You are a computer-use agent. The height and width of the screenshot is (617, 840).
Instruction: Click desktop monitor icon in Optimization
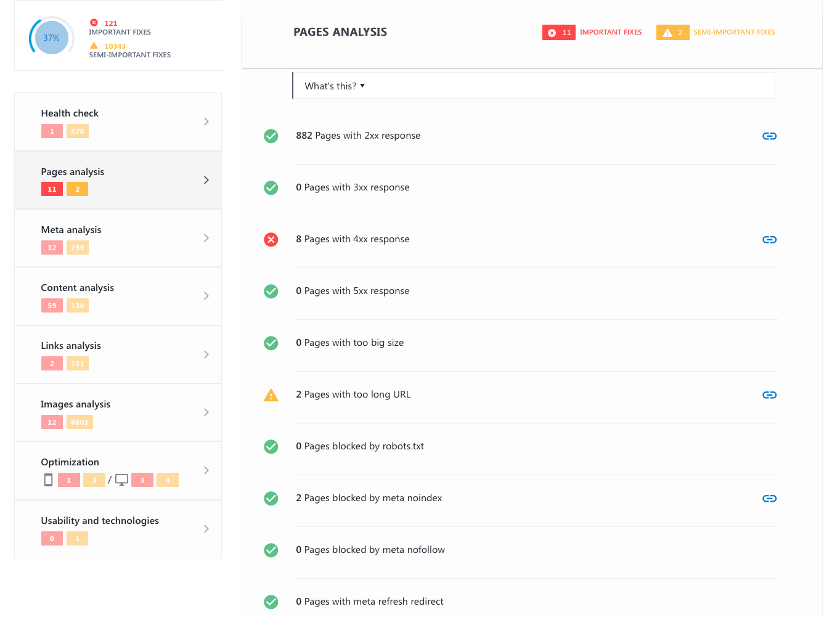122,480
